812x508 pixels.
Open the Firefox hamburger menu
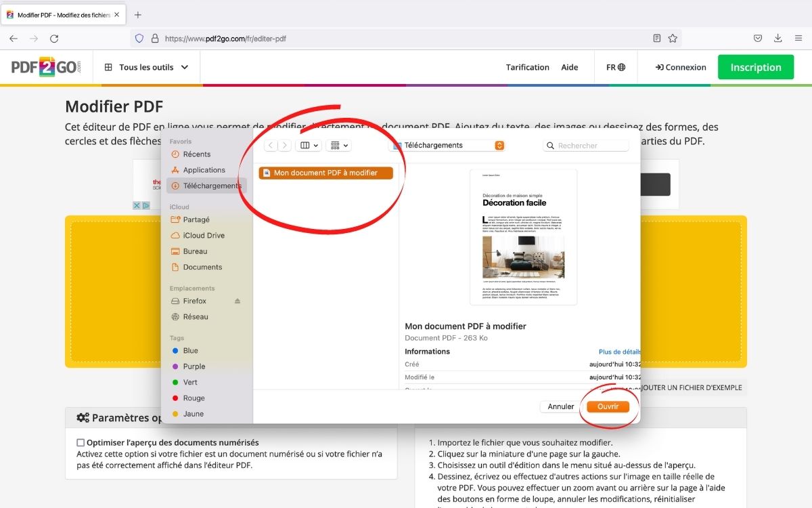point(798,39)
